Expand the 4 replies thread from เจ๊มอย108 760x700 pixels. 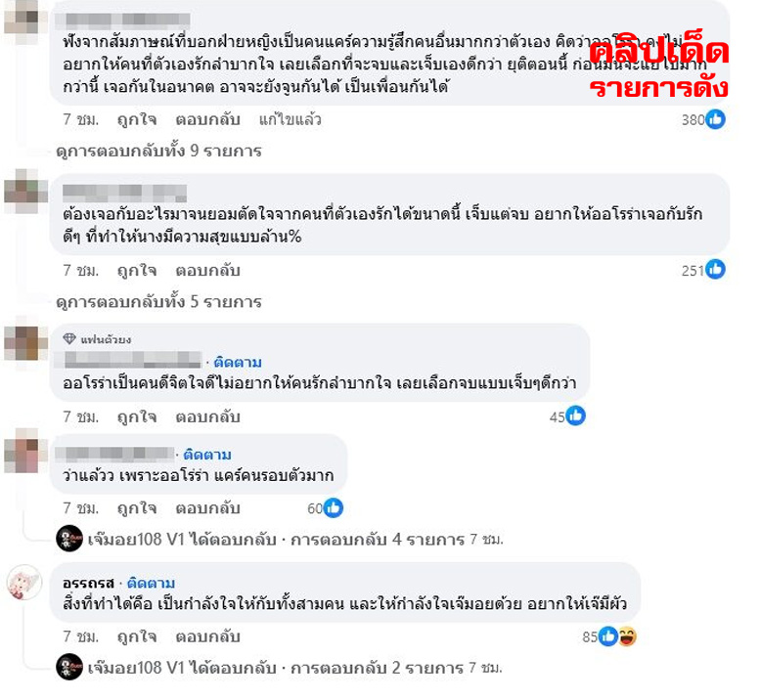[x=378, y=539]
